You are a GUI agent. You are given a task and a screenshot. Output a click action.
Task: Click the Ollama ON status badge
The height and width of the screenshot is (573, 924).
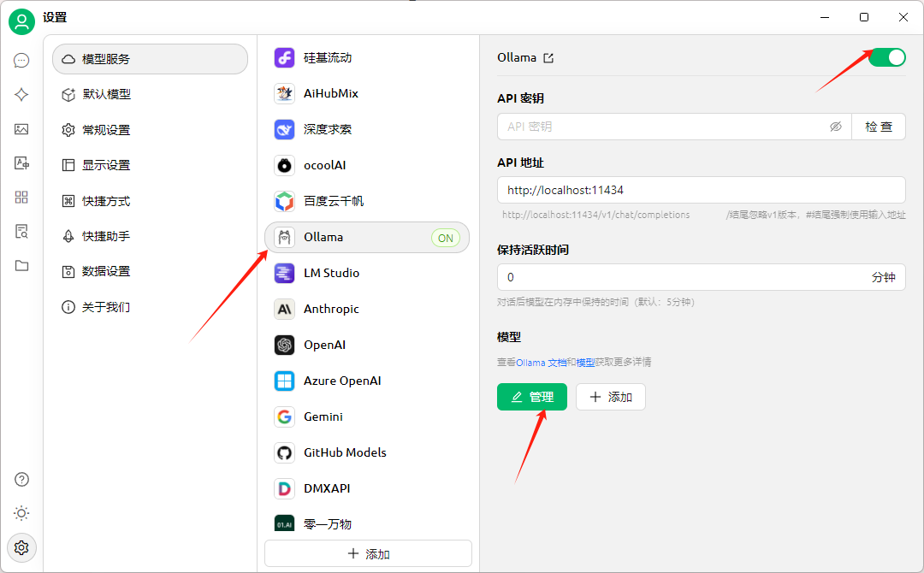click(x=446, y=238)
